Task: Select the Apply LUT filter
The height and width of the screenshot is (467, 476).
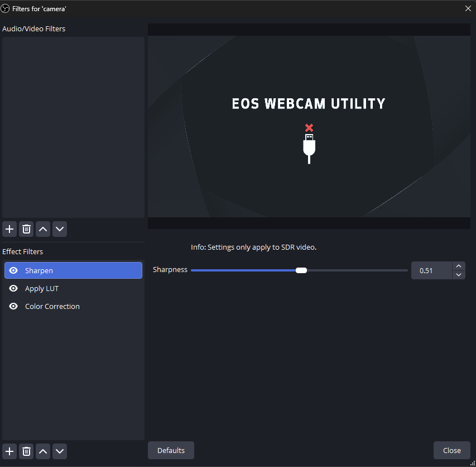Action: click(x=73, y=288)
